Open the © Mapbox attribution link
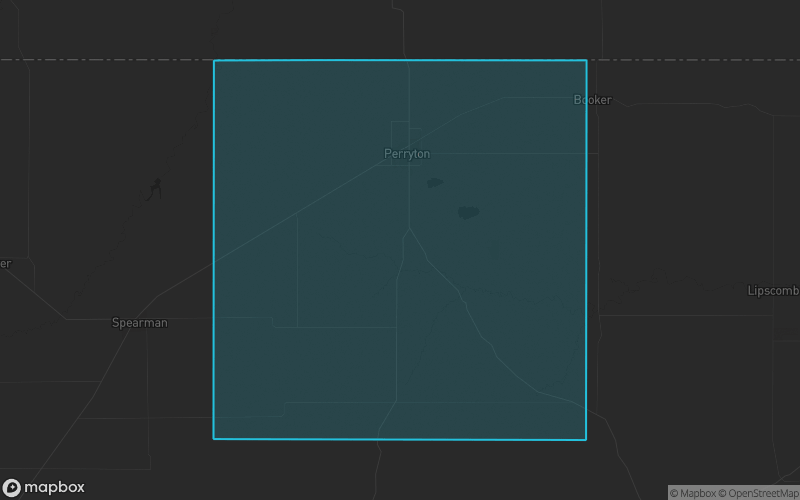 point(692,493)
